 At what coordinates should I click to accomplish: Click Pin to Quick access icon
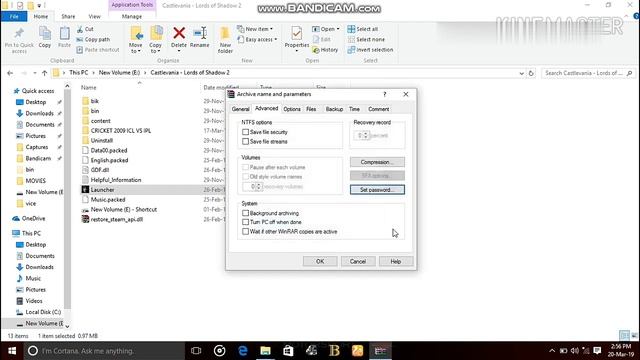point(19,33)
